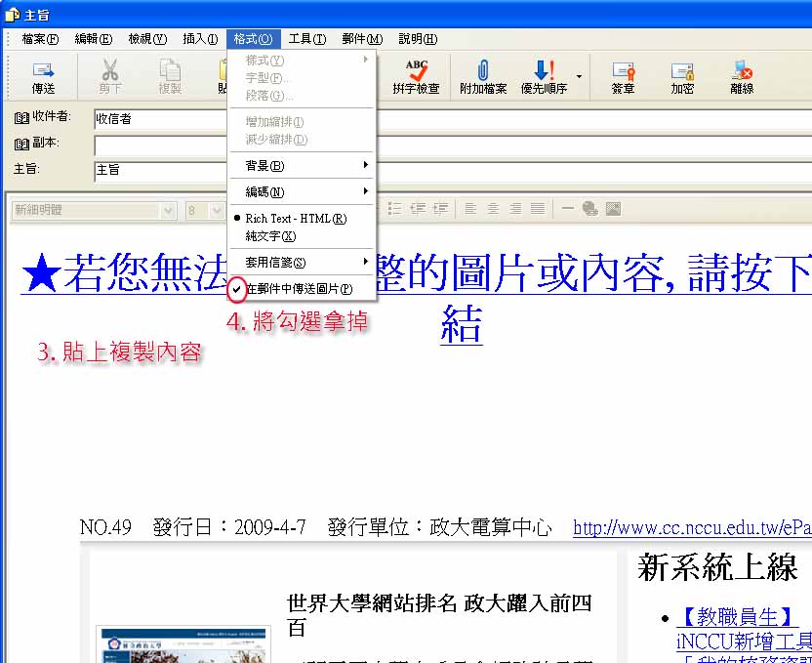
Task: Insert a picture from formatting toolbar
Action: click(x=613, y=209)
